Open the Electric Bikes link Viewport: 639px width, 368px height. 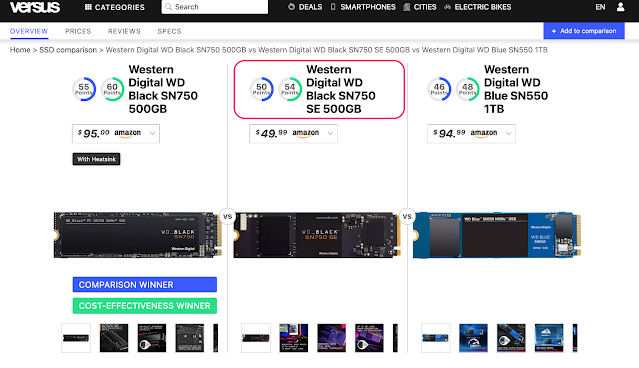(x=477, y=7)
